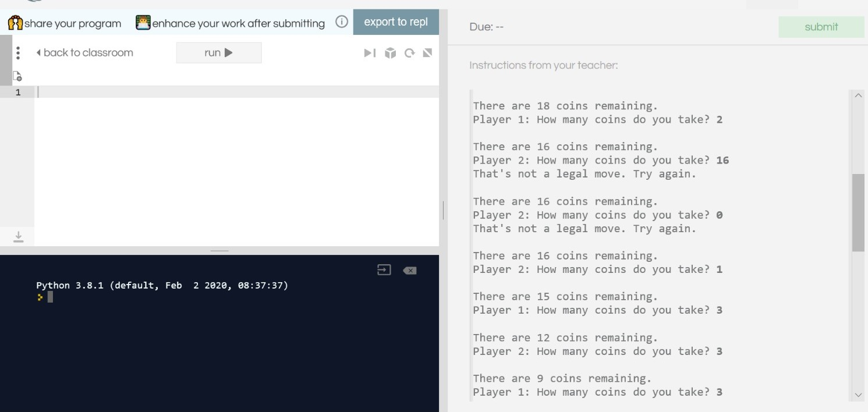Click the refresh arrow icon in toolbar
The image size is (868, 412).
[x=409, y=53]
